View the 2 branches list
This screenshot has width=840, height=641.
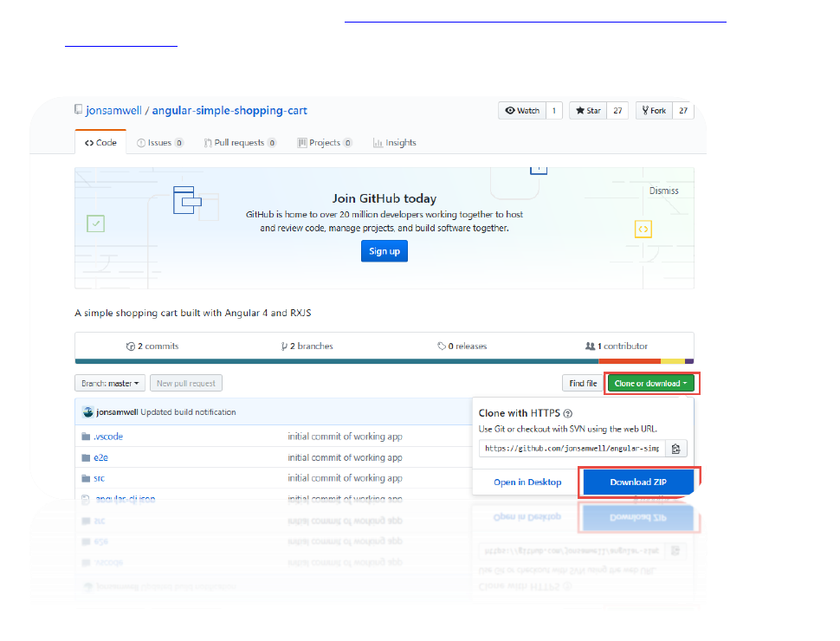point(307,346)
